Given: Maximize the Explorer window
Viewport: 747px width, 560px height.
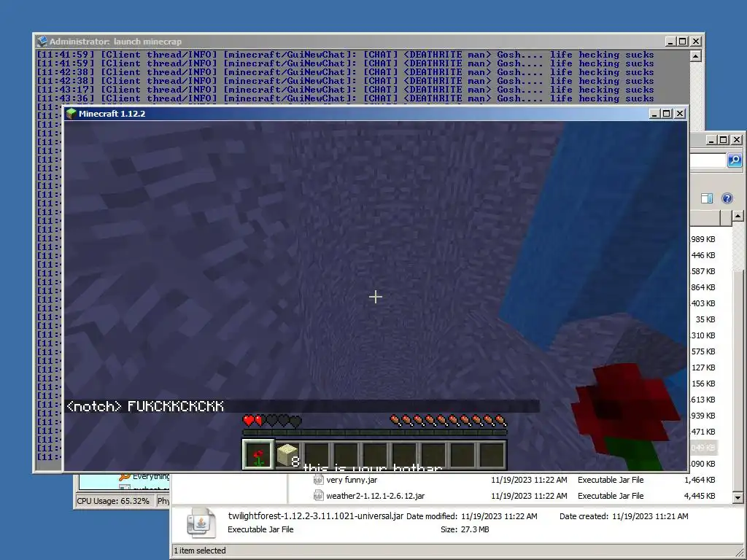Looking at the screenshot, I should pos(723,139).
